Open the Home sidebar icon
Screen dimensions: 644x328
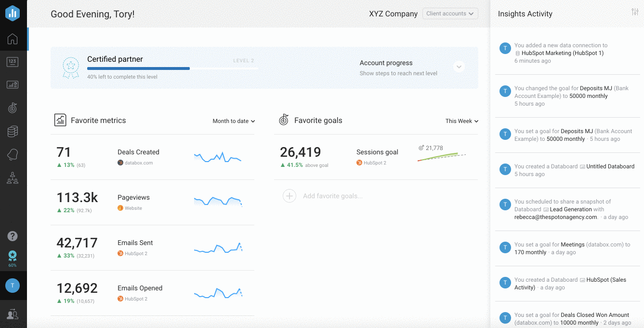13,39
